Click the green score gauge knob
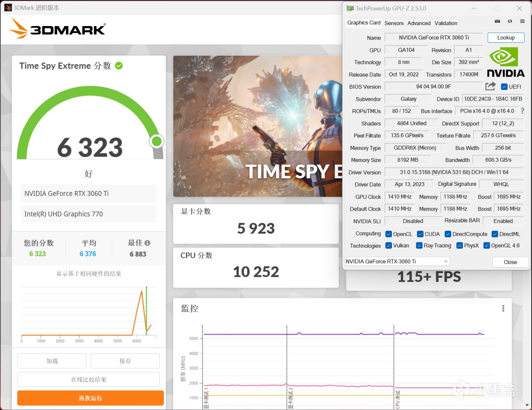Viewport: 532px width, 410px height. pos(157,141)
